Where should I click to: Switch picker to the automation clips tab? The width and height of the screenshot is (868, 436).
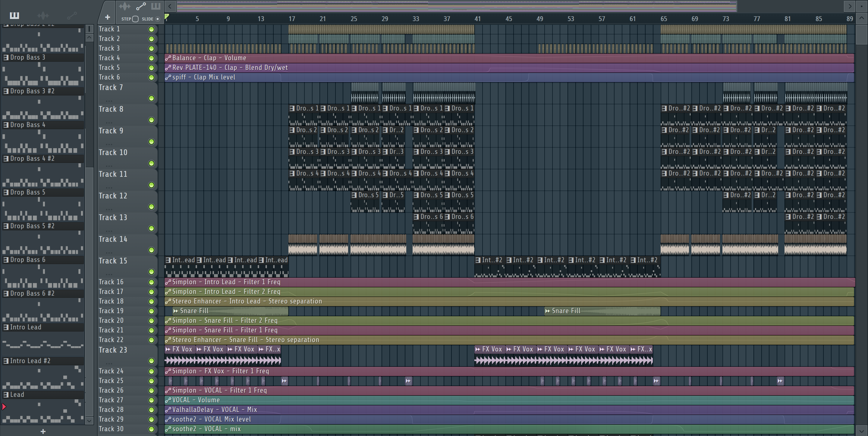tap(72, 15)
